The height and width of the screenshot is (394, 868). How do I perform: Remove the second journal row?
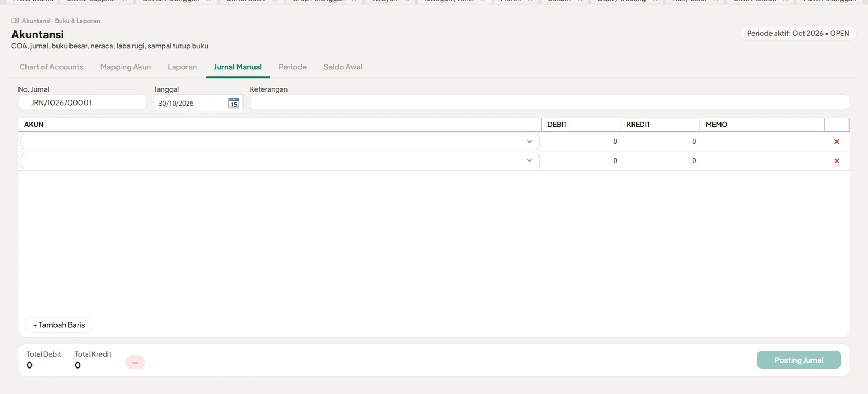coord(837,161)
